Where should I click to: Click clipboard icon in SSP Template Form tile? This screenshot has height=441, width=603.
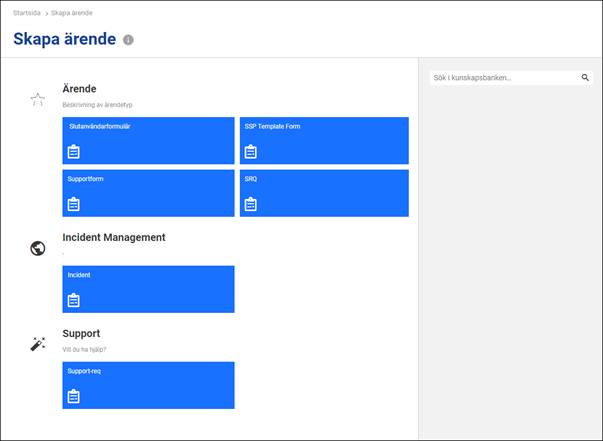coord(250,152)
